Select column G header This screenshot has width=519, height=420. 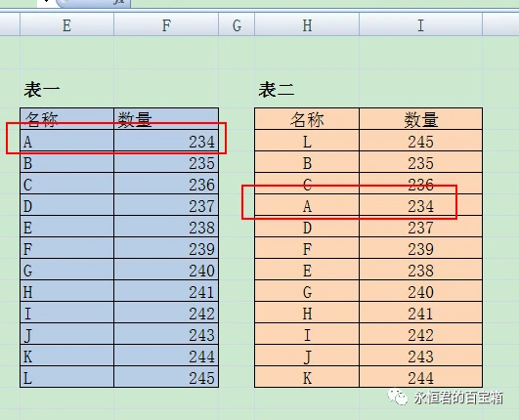click(x=237, y=24)
